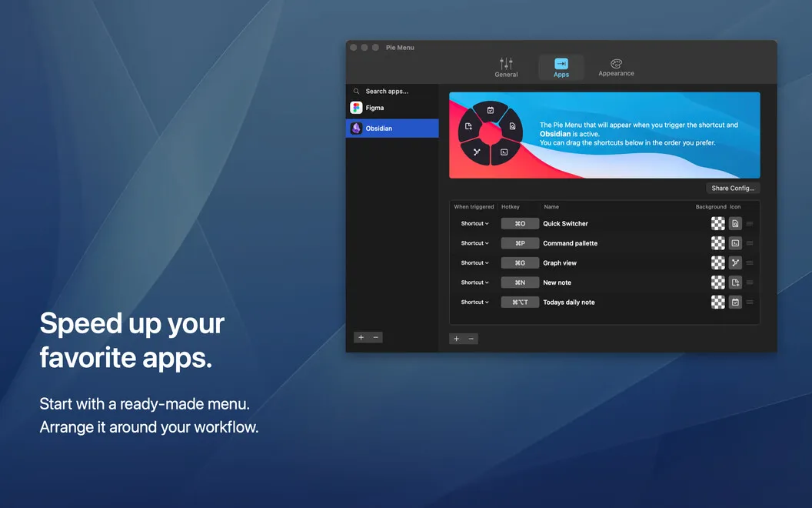Open trigger dropdown for Quick Switcher
The height and width of the screenshot is (508, 812).
474,223
